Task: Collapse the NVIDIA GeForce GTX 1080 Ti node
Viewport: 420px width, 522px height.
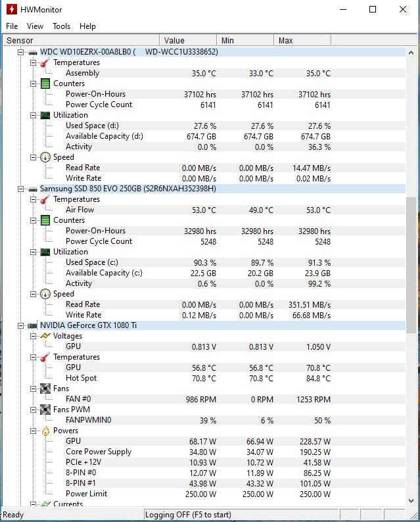Action: [x=20, y=325]
